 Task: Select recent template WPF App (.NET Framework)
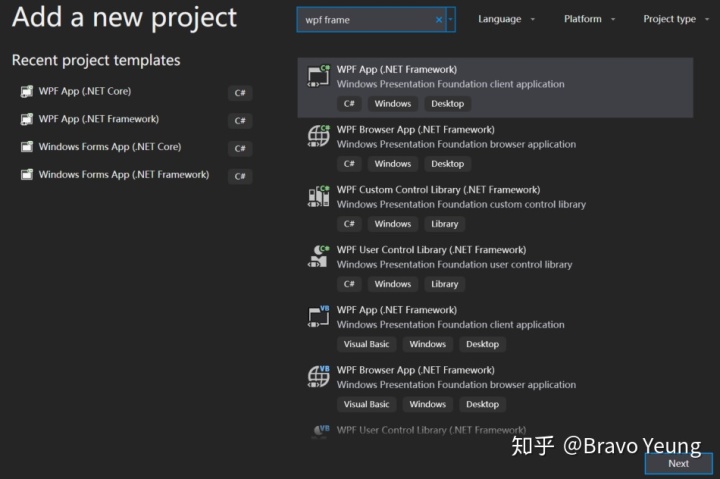pos(99,119)
